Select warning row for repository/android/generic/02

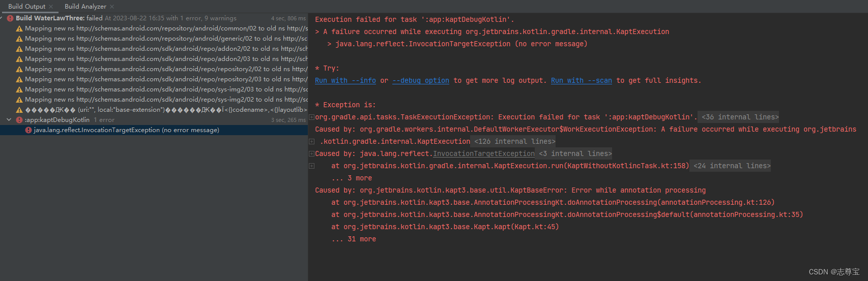pos(154,39)
